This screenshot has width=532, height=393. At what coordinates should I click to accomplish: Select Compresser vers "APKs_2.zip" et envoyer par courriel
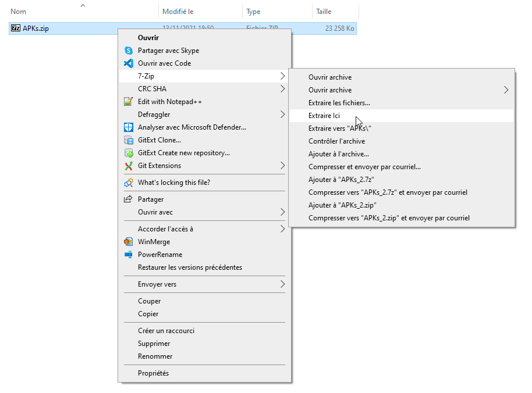click(402, 218)
